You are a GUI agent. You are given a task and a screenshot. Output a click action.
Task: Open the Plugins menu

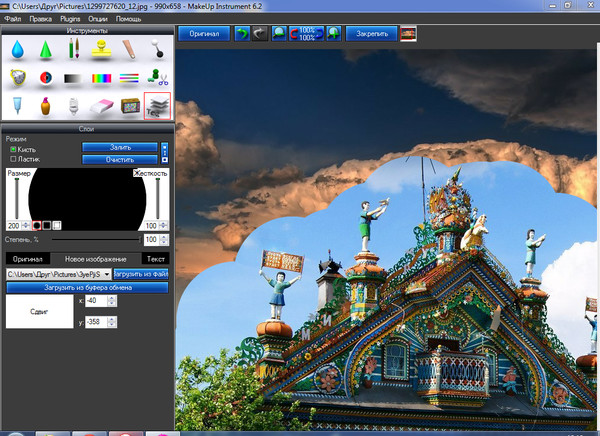pyautogui.click(x=70, y=19)
